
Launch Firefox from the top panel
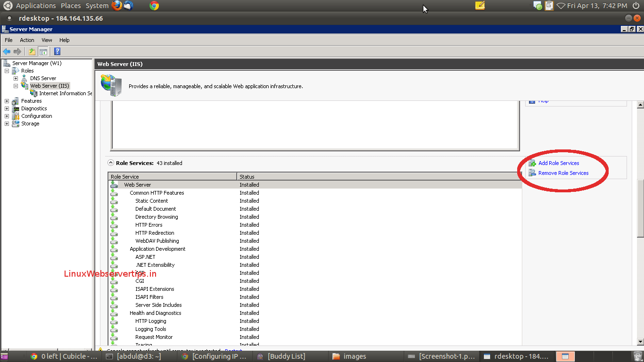[117, 6]
